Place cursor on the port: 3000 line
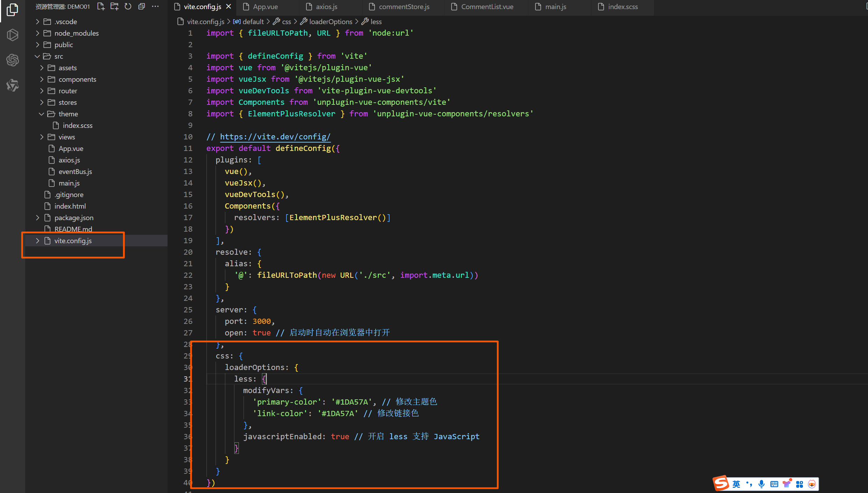 tap(250, 321)
